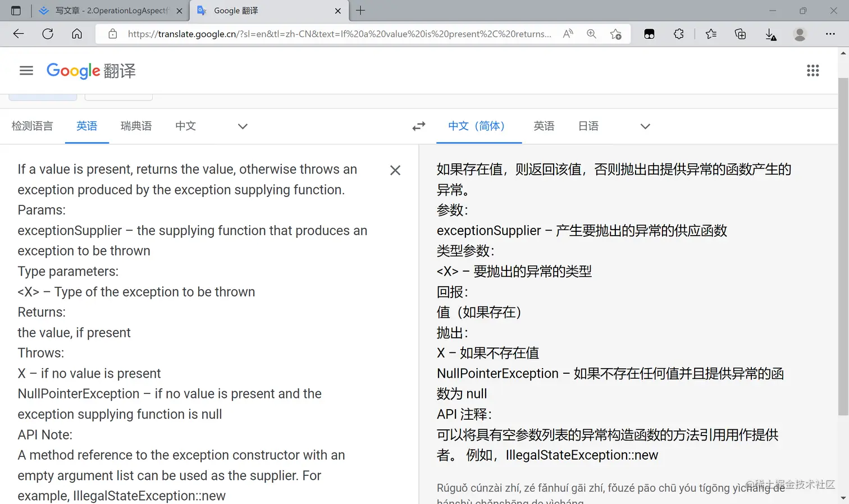Open the Google Translate main menu
Viewport: 849px width, 504px height.
click(26, 71)
